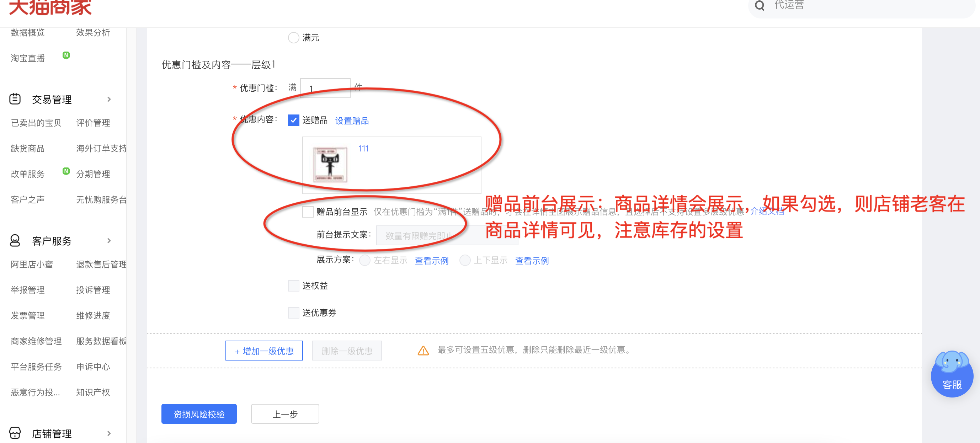Screen dimensions: 980x443
Task: Select the 满元 radio button
Action: (x=293, y=38)
